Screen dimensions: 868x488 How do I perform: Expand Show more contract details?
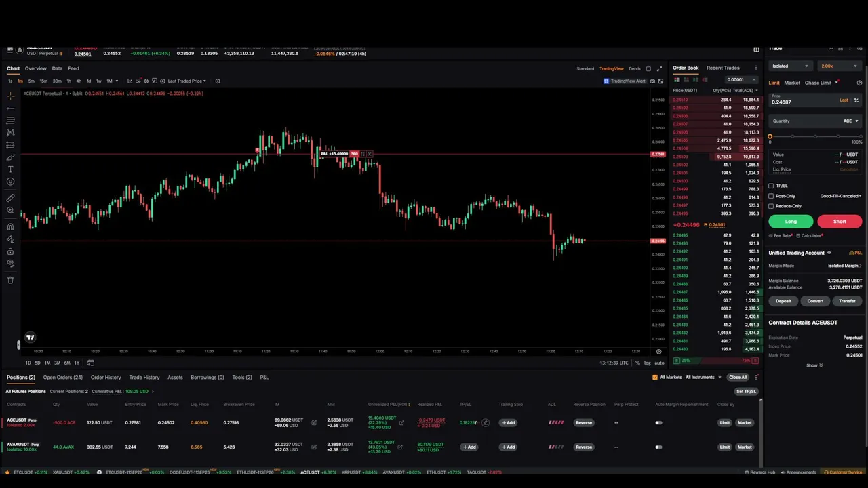tap(814, 365)
